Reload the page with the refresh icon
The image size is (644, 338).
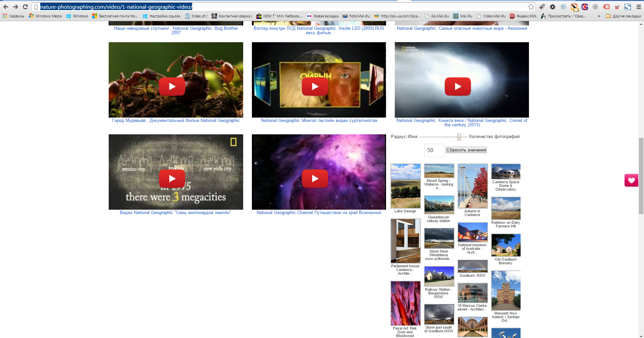point(25,7)
